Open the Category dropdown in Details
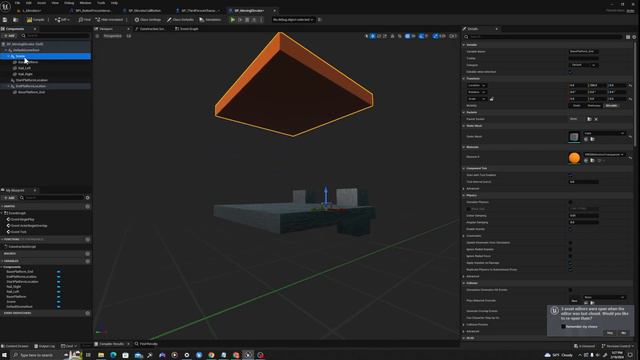This screenshot has height=360, width=640. (x=584, y=65)
